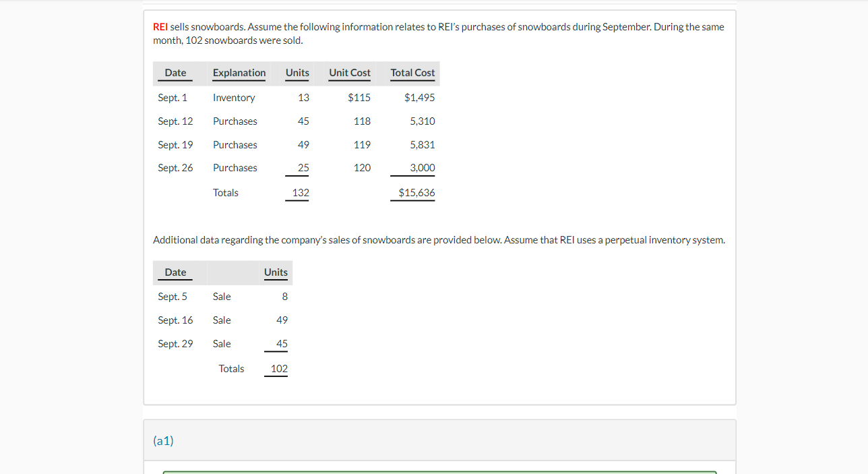The height and width of the screenshot is (474, 868).
Task: Click the 3,000 total cost value
Action: tap(423, 168)
